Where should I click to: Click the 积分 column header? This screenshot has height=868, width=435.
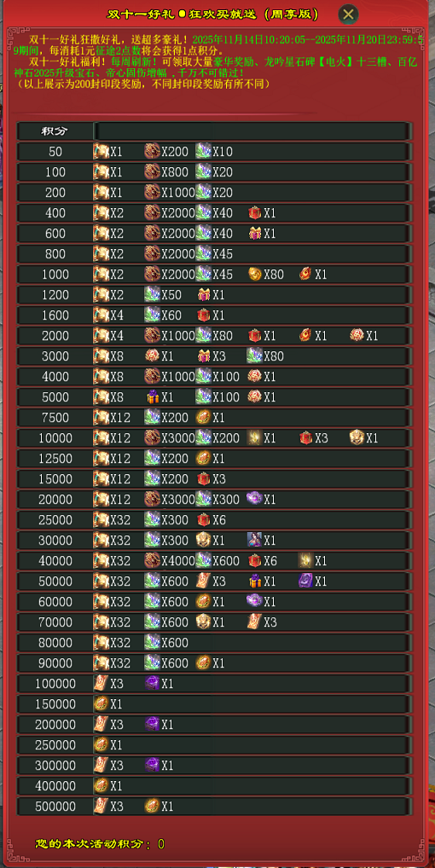point(55,131)
